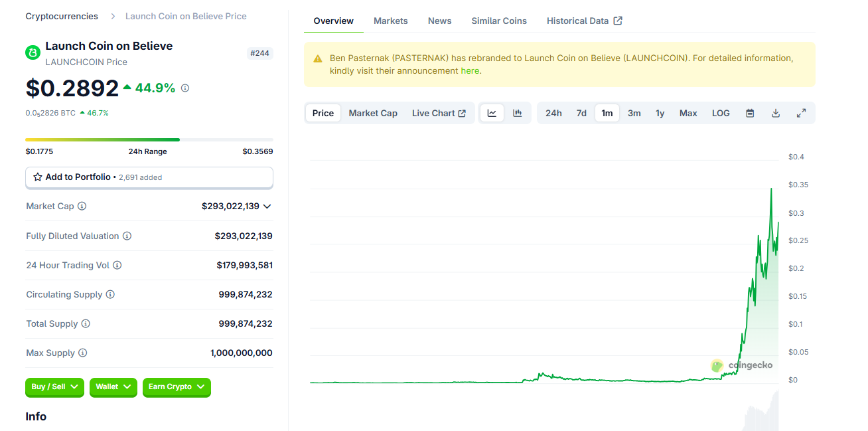Click the Info section heading
Image resolution: width=868 pixels, height=431 pixels.
click(x=36, y=416)
